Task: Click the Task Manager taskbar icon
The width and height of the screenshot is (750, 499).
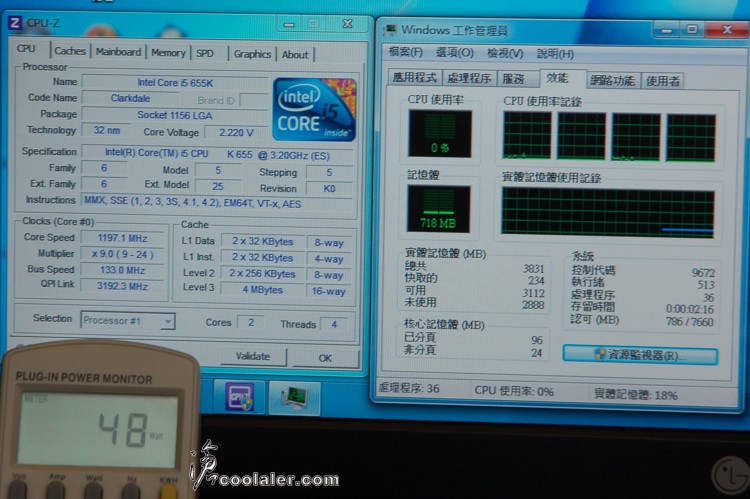Action: (x=294, y=398)
